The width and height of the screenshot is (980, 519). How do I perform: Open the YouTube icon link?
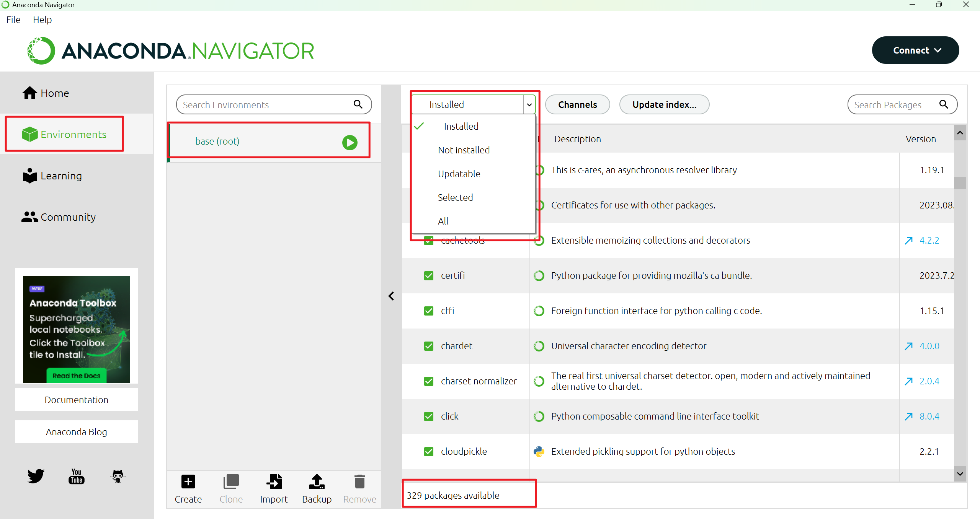tap(76, 476)
